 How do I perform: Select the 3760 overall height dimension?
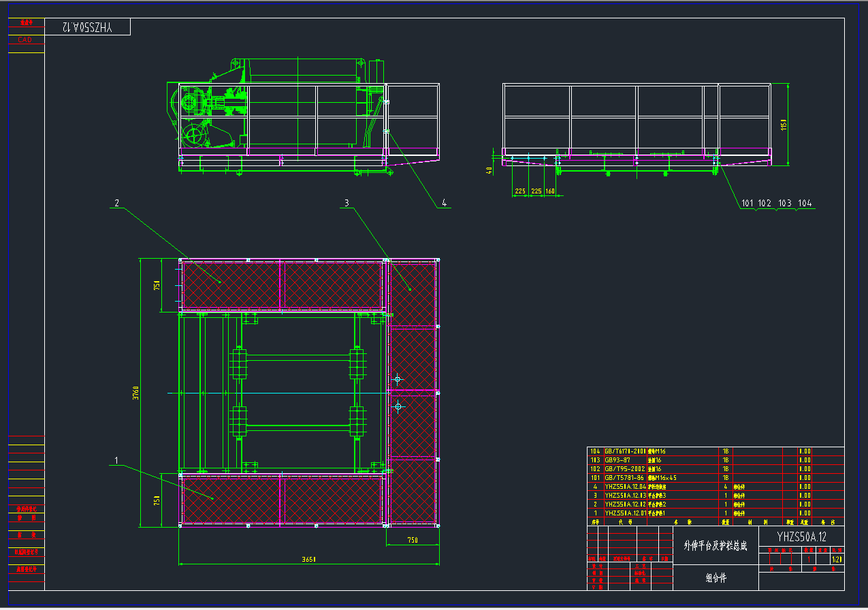pyautogui.click(x=135, y=393)
